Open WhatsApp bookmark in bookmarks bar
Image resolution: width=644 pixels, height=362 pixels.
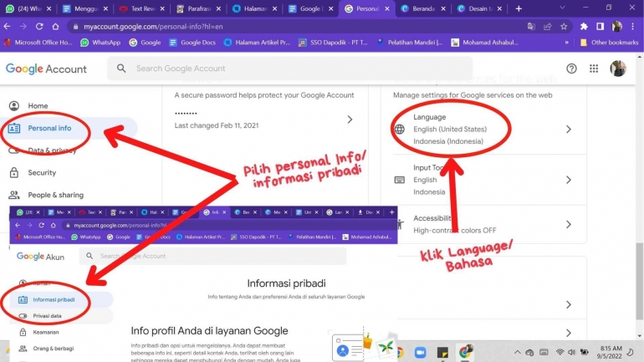coord(100,43)
